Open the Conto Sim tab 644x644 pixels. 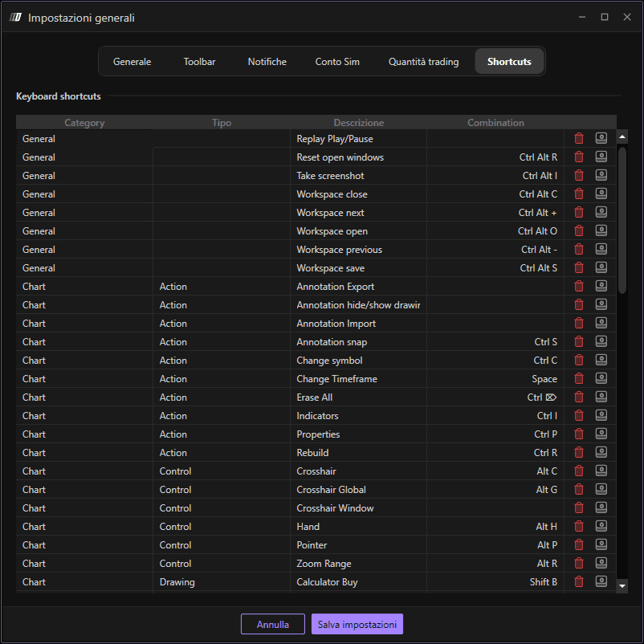click(337, 62)
